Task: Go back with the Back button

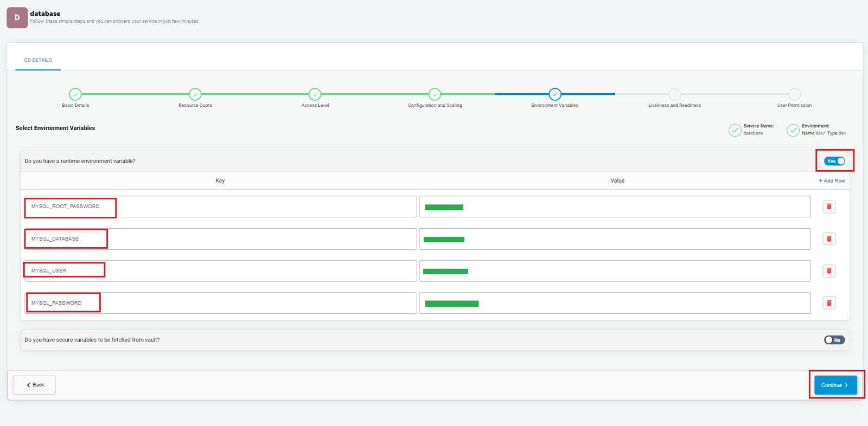Action: click(x=34, y=385)
